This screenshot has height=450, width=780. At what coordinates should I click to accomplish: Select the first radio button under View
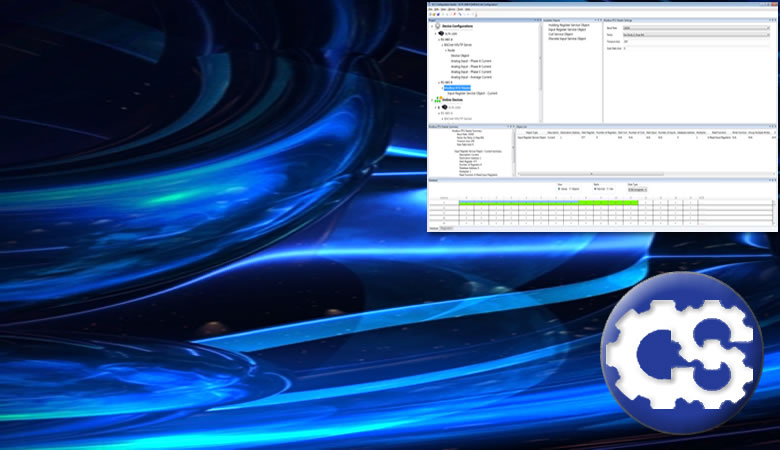[x=558, y=188]
